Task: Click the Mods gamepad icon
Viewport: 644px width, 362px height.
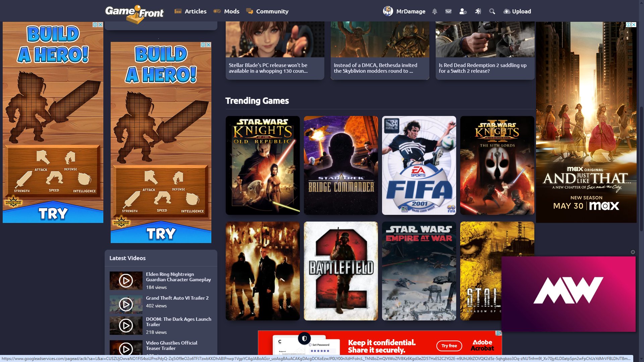Action: 217,11
